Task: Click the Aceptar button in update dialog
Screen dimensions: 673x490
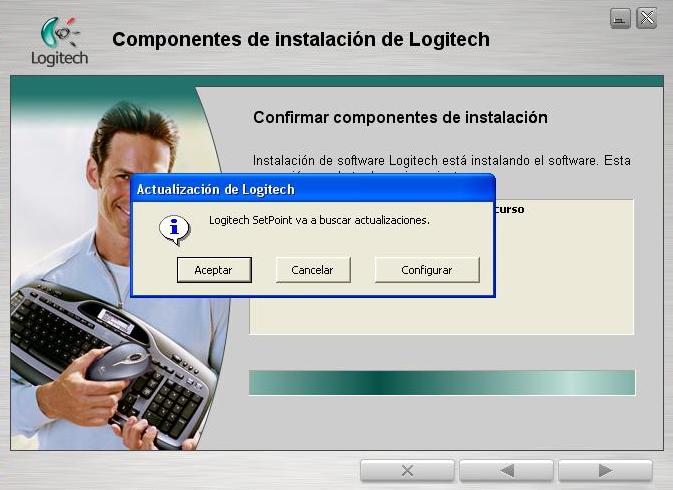Action: 214,270
